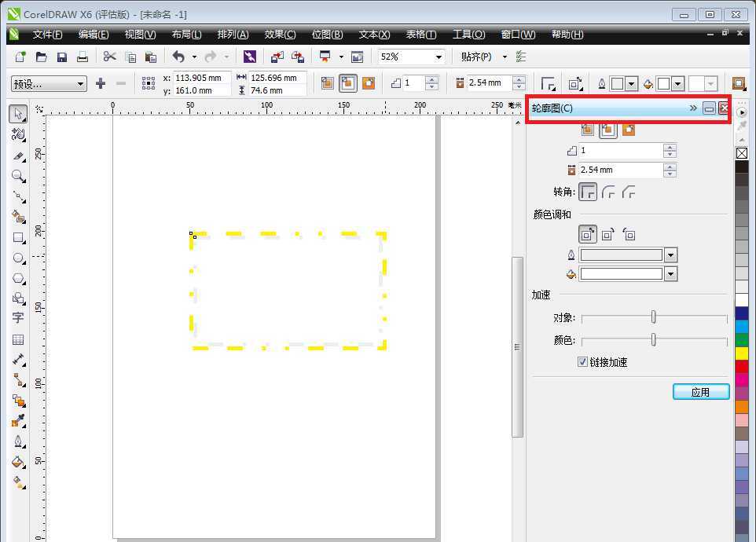The width and height of the screenshot is (756, 542).
Task: Enable the 链接加速 checkbox
Action: pyautogui.click(x=583, y=362)
